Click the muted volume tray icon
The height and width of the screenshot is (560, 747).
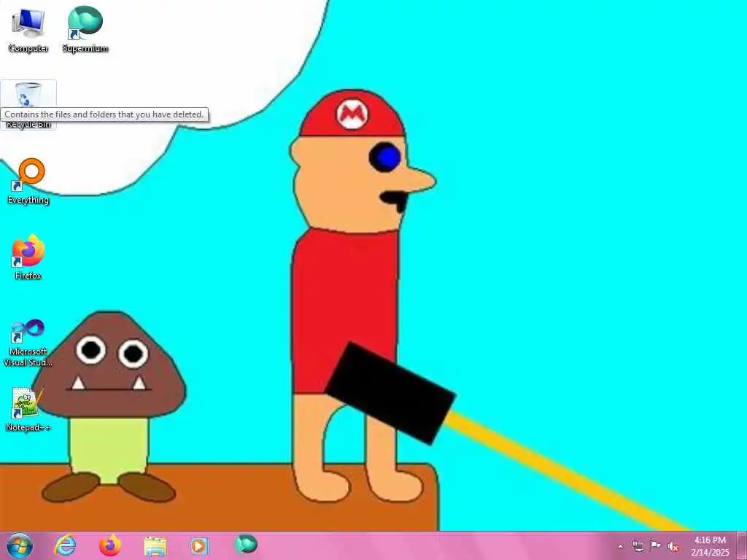[673, 547]
